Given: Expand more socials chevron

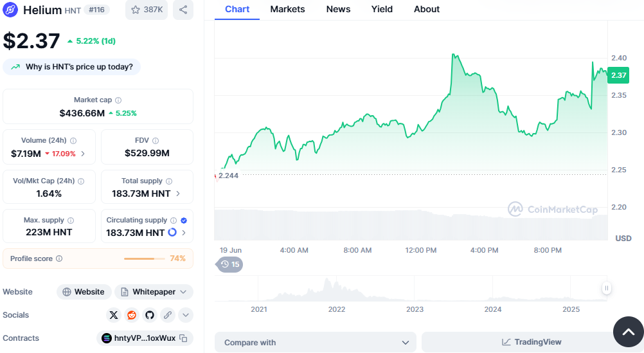Looking at the screenshot, I should pyautogui.click(x=186, y=315).
